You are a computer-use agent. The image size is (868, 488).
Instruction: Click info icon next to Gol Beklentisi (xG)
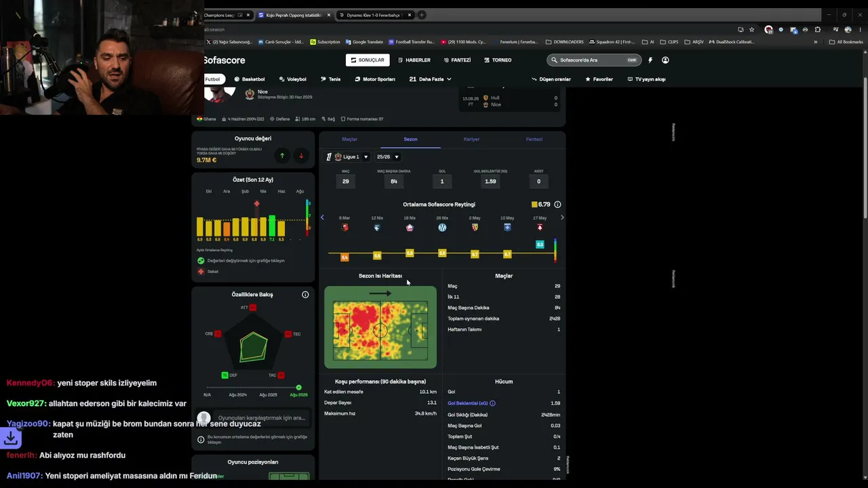(492, 403)
